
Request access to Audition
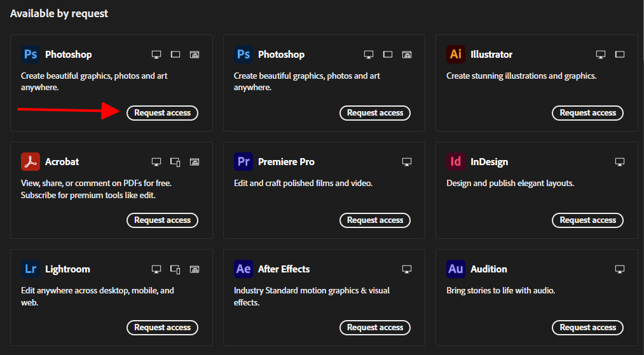(587, 328)
